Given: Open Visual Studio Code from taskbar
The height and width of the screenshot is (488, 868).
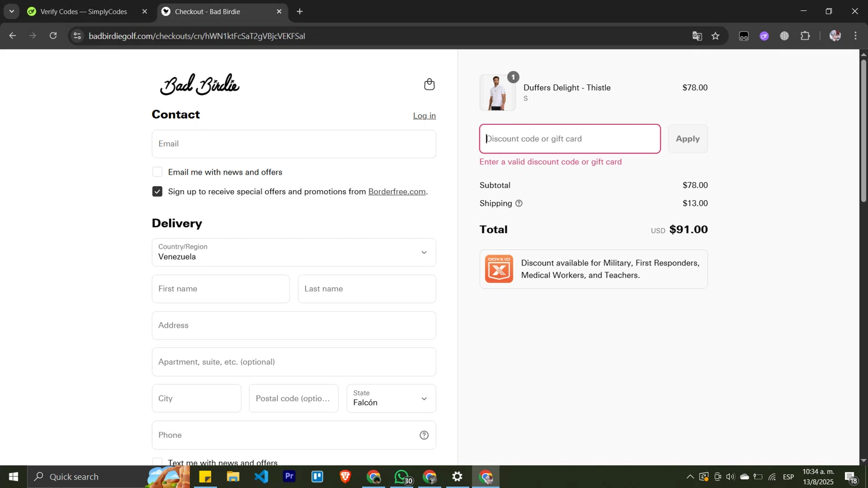Looking at the screenshot, I should 262,477.
